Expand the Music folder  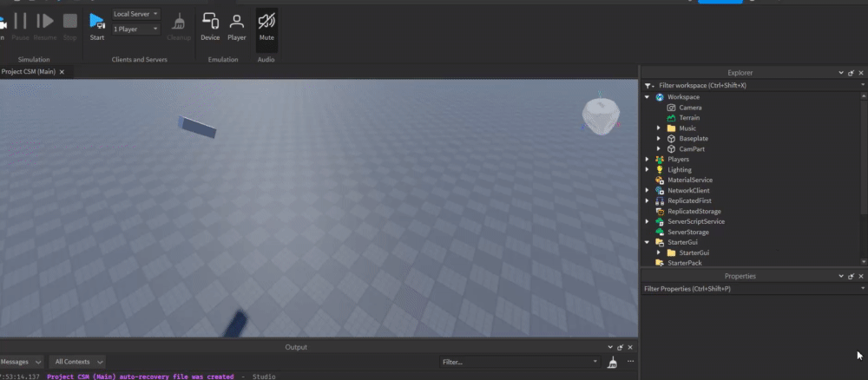pyautogui.click(x=658, y=128)
